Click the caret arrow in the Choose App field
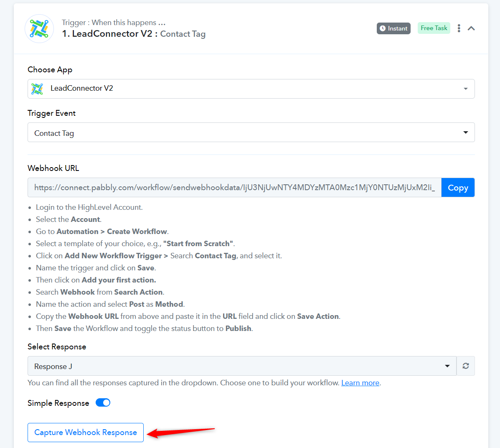The height and width of the screenshot is (448, 500). [x=466, y=89]
